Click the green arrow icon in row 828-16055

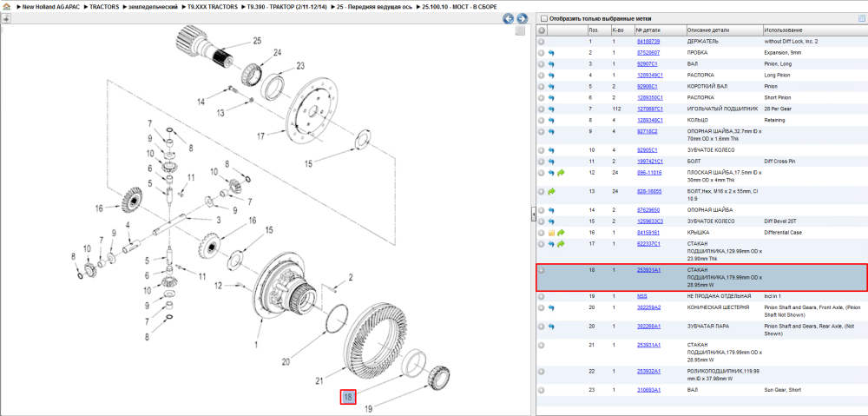coord(551,192)
